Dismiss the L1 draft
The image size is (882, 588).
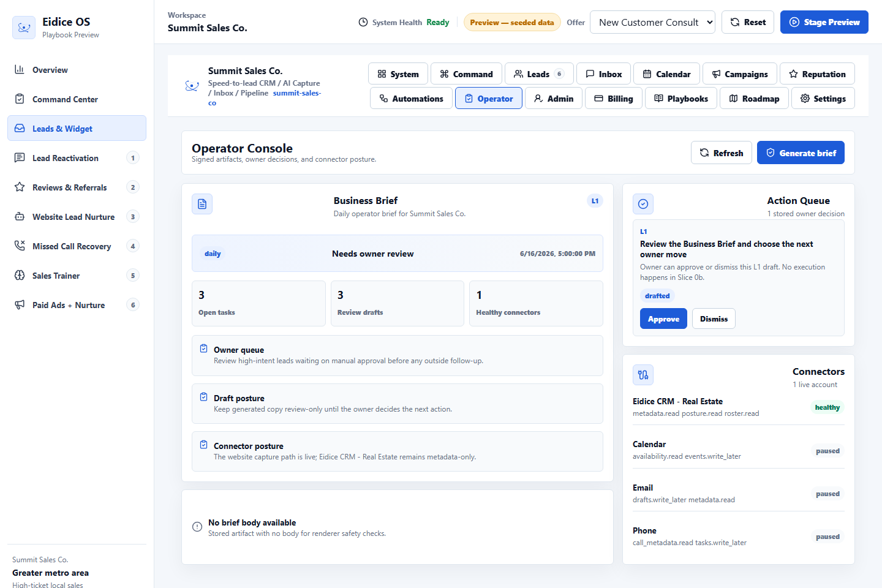point(714,318)
